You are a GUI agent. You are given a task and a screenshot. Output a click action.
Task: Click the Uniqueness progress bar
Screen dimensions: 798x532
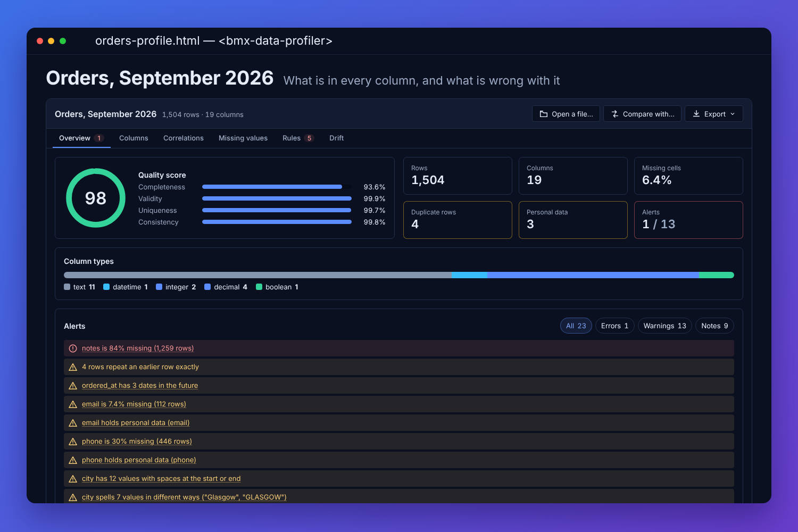click(277, 210)
